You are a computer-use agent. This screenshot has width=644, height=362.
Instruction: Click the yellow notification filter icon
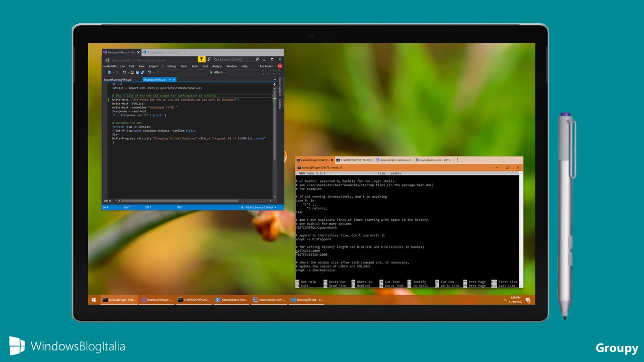click(x=201, y=59)
